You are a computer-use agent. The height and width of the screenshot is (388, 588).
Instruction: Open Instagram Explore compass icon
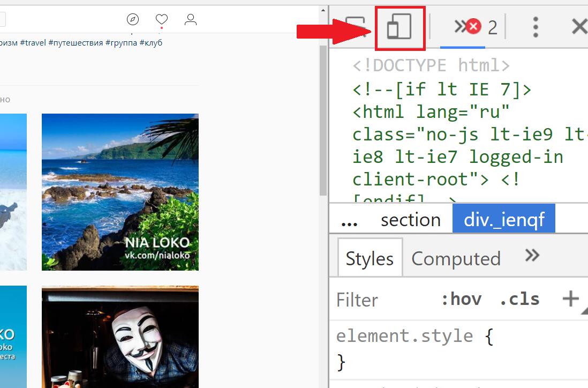point(133,20)
